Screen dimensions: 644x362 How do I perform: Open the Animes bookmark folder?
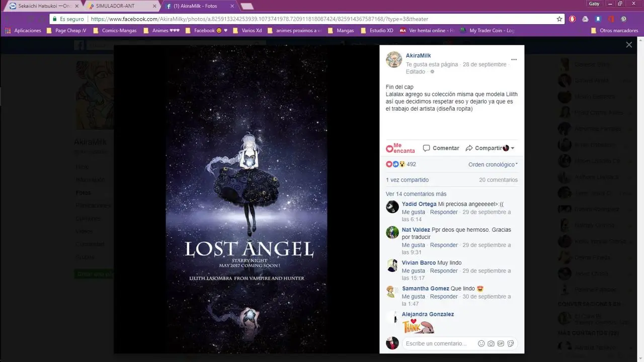point(162,30)
